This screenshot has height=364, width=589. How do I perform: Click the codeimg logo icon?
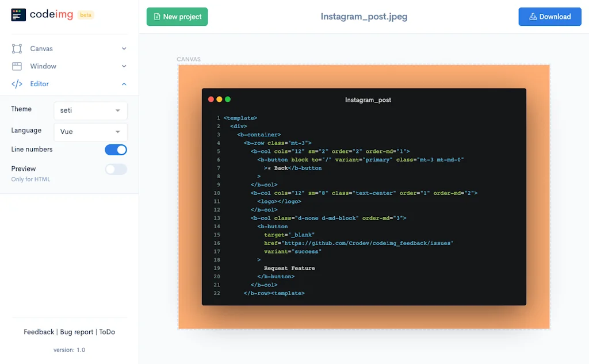pos(18,15)
